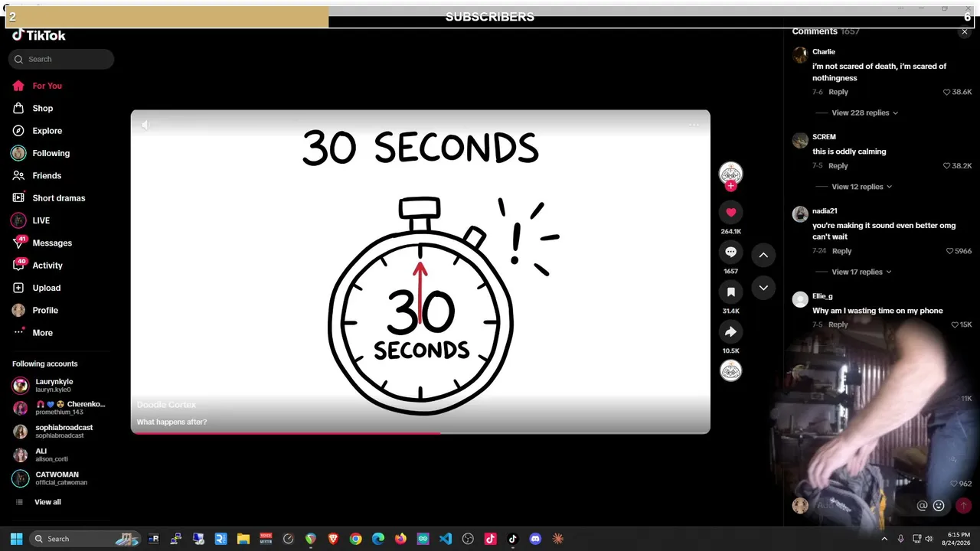Click the TikTok logo
Screen dimensions: 980x551
click(x=39, y=35)
